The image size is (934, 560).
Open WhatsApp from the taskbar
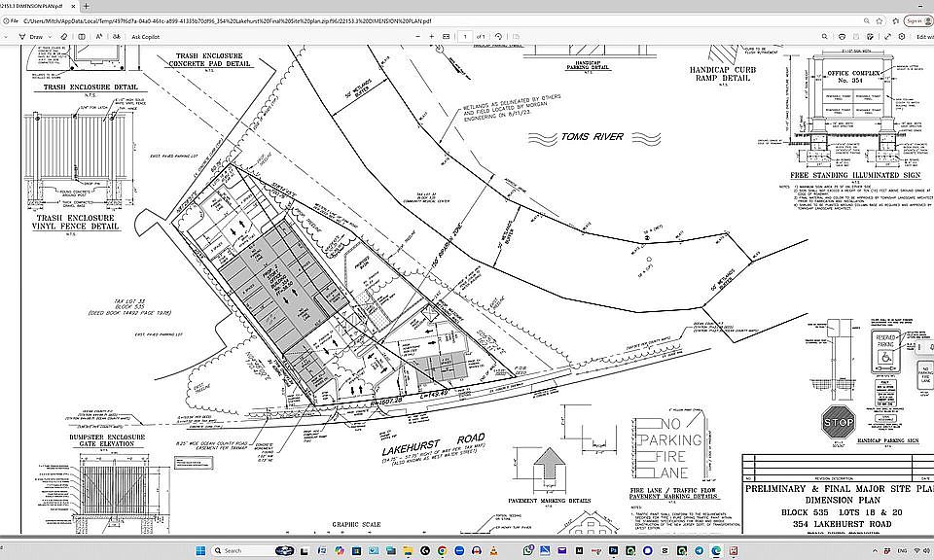coord(528,550)
